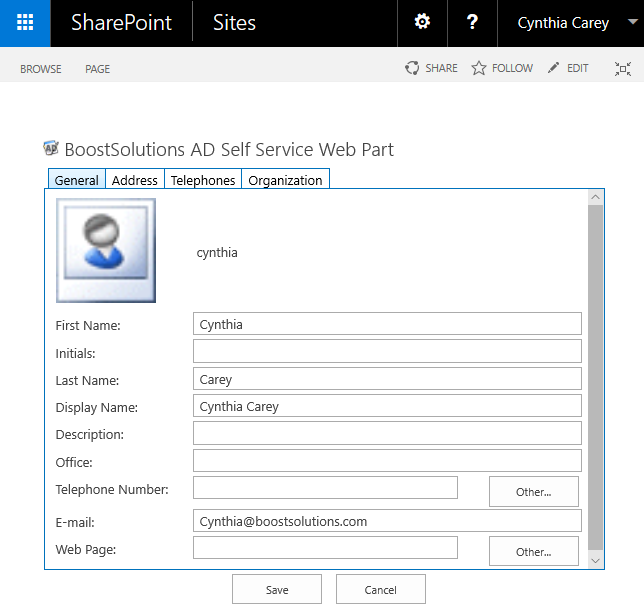Cancel the profile edits

pos(380,589)
